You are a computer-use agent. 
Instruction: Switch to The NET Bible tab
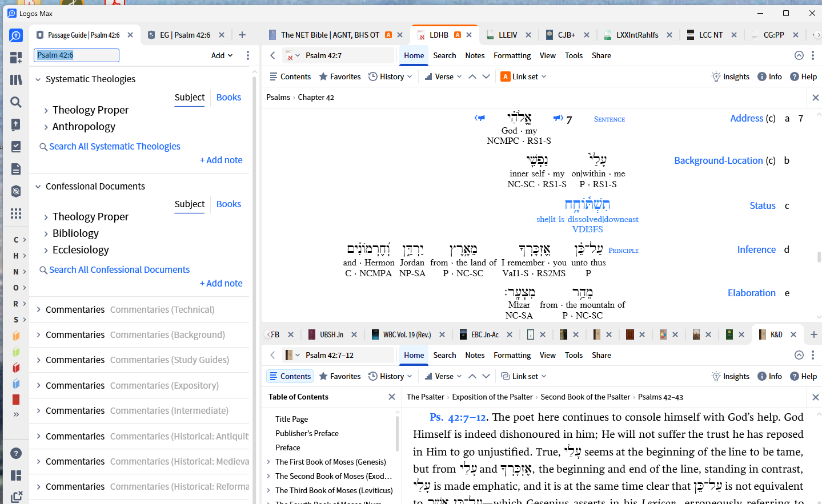330,35
